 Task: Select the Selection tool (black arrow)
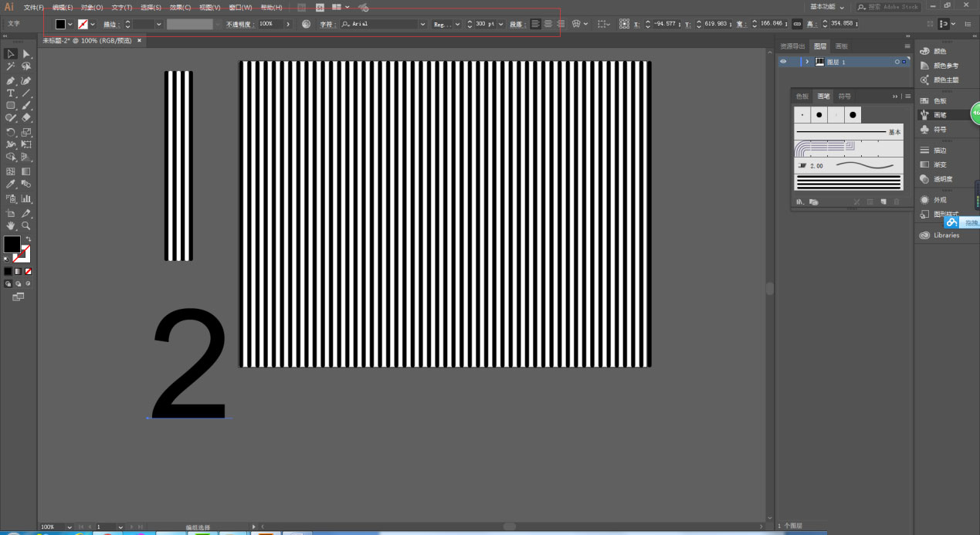[11, 53]
